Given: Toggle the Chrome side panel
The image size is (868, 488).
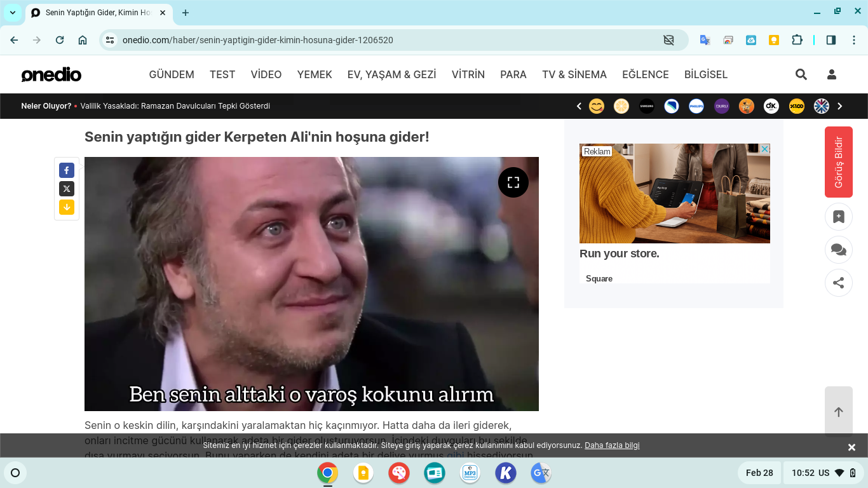Looking at the screenshot, I should coord(831,40).
